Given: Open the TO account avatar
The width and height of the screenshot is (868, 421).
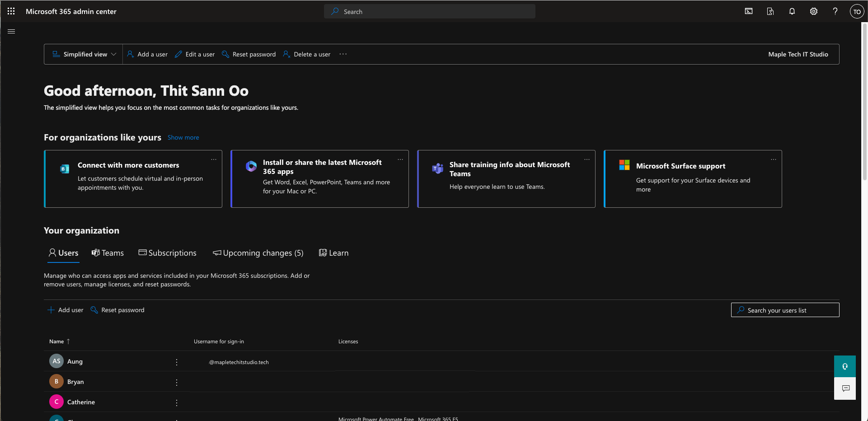Looking at the screenshot, I should 857,12.
